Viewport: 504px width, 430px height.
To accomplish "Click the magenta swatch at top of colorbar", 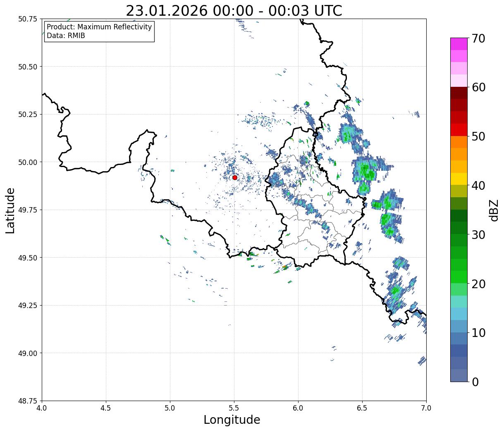I will pyautogui.click(x=459, y=44).
